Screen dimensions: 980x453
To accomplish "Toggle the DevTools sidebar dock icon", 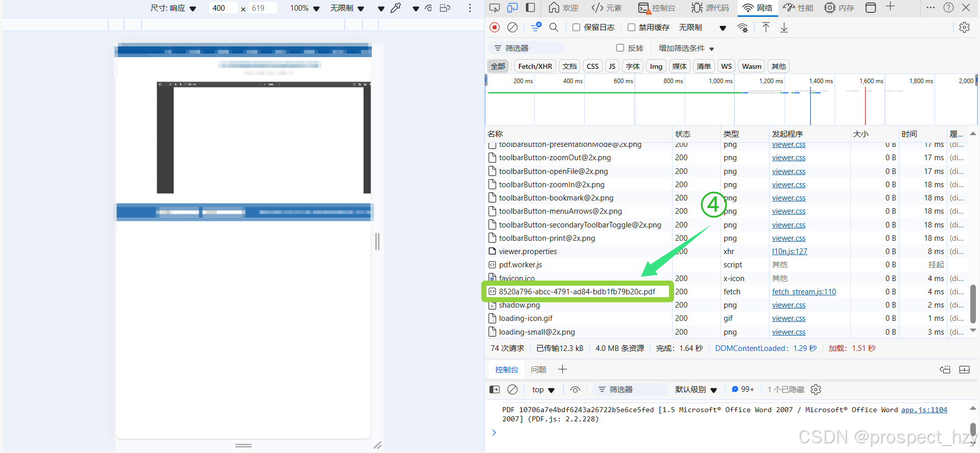I will click(531, 8).
